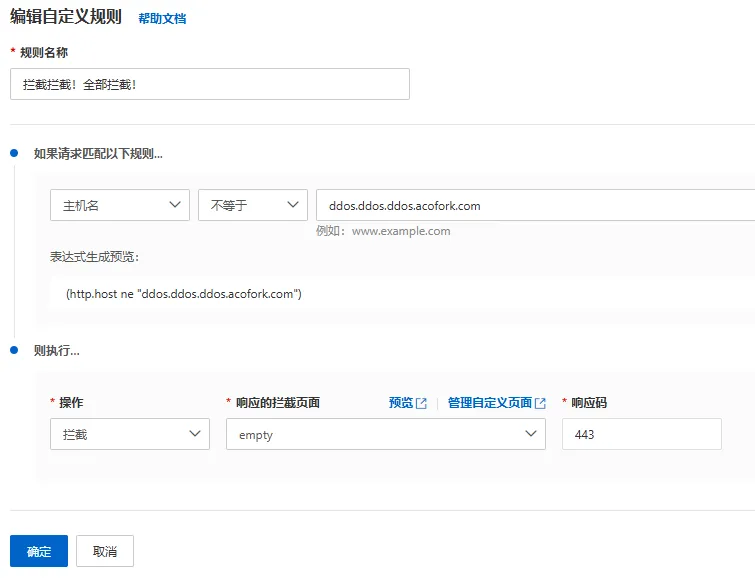
Task: Click the external-link icon beside 预览
Action: click(422, 403)
